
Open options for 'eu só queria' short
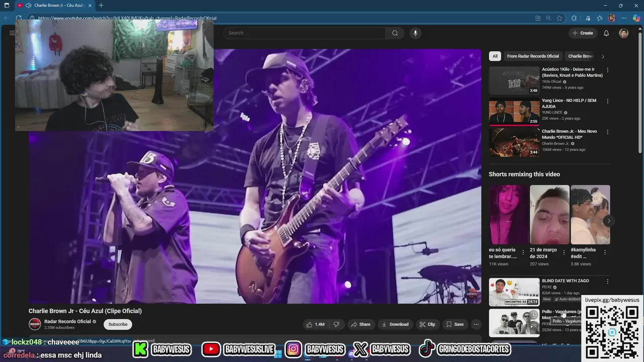click(x=523, y=252)
